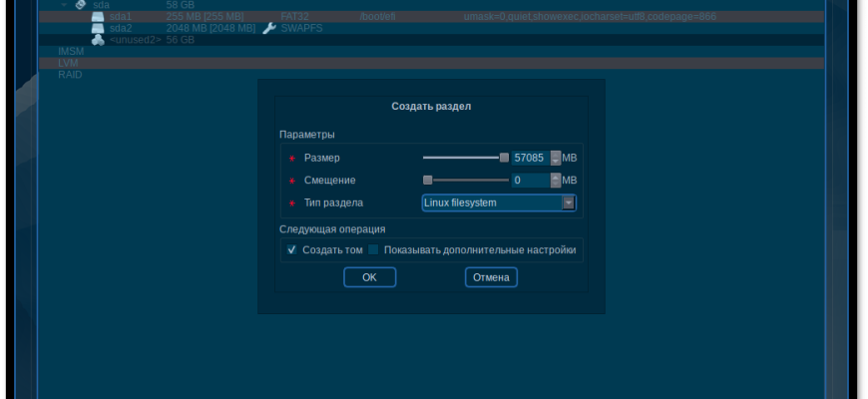This screenshot has height=399, width=868.
Task: Click the unused2 free space icon
Action: point(98,41)
